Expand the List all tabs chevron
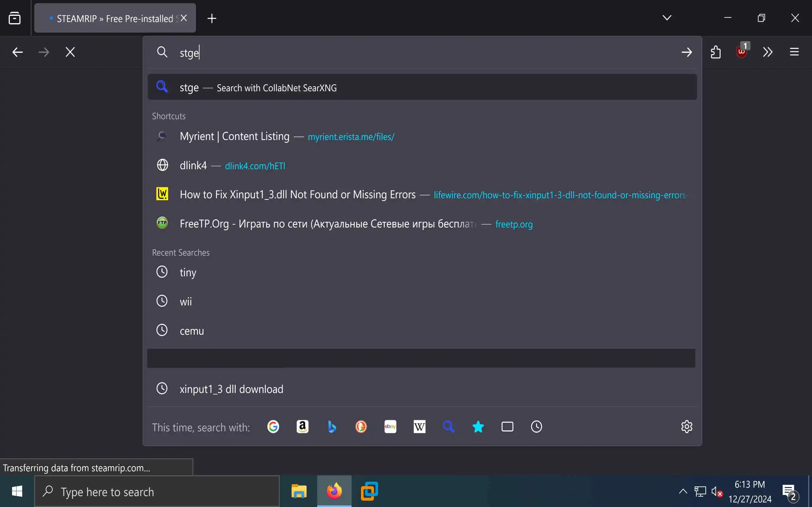 coord(667,18)
